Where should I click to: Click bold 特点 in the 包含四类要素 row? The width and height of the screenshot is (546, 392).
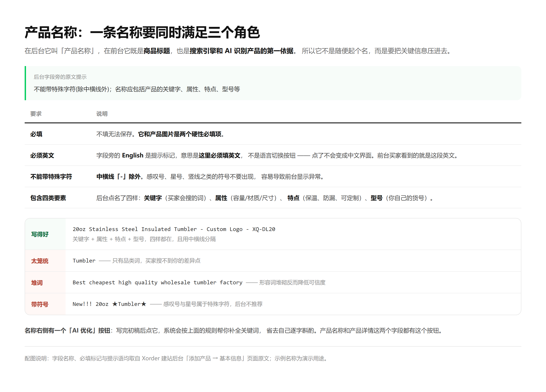tap(293, 198)
